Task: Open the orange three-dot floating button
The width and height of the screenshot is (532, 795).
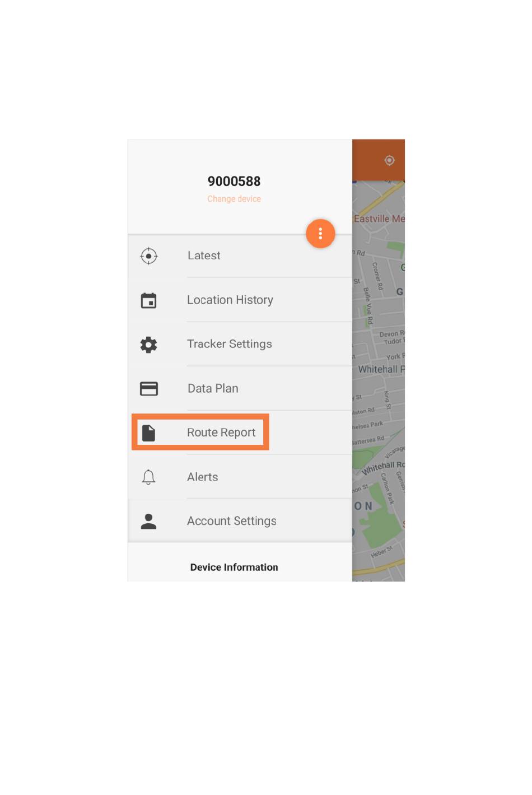Action: [x=320, y=234]
